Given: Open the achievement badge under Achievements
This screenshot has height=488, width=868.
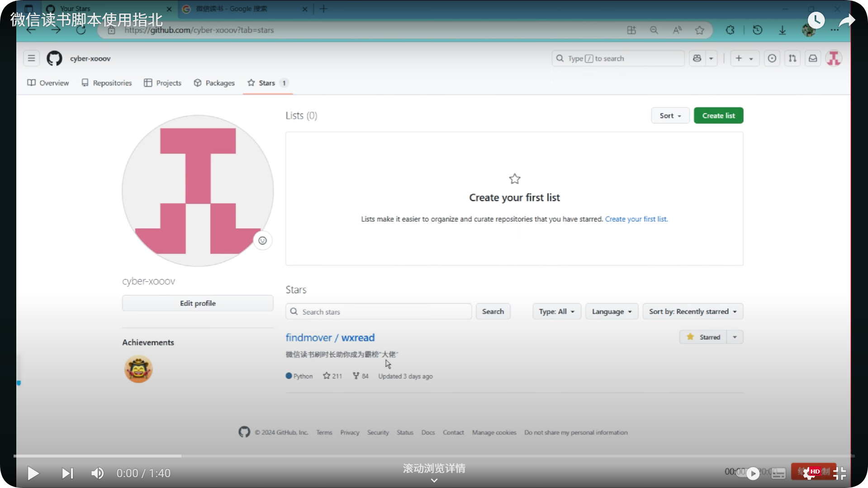Looking at the screenshot, I should [x=138, y=369].
